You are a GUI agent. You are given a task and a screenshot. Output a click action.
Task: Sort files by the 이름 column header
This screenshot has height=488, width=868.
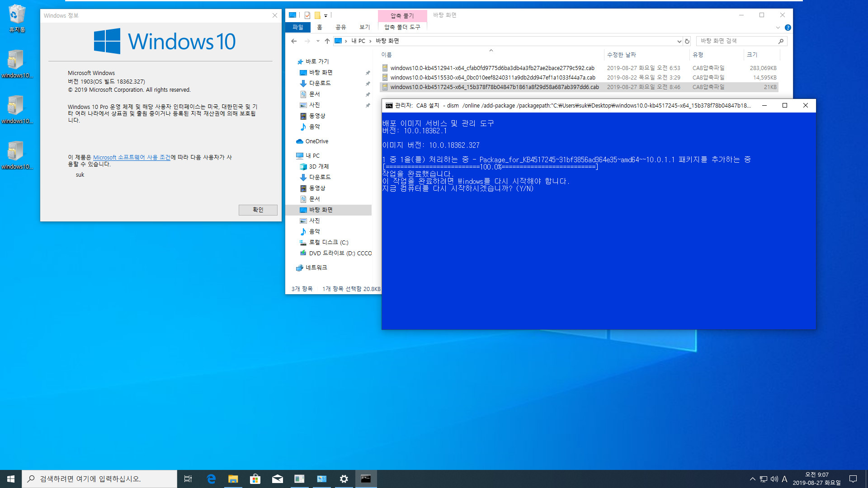coord(387,55)
